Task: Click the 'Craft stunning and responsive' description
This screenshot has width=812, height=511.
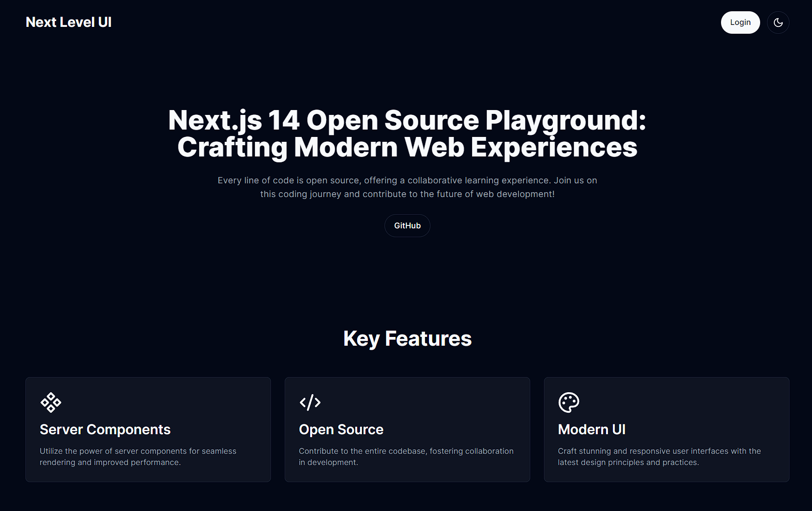Action: pos(659,451)
